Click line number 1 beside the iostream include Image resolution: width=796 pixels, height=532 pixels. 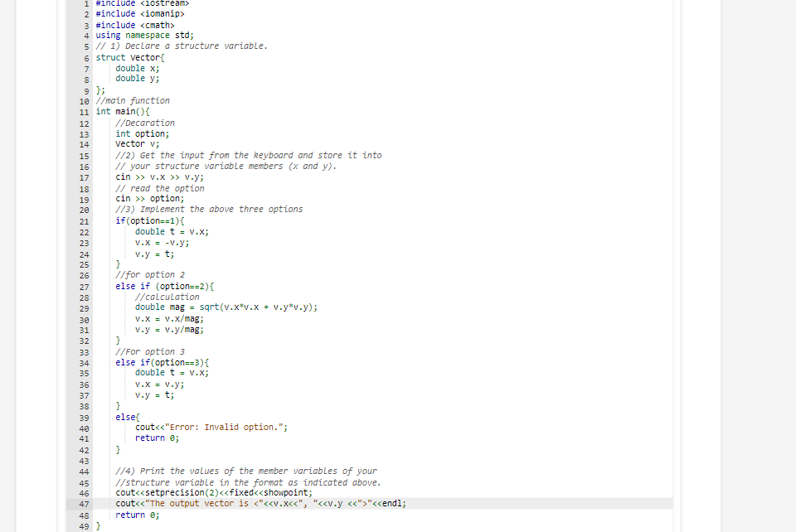click(85, 4)
